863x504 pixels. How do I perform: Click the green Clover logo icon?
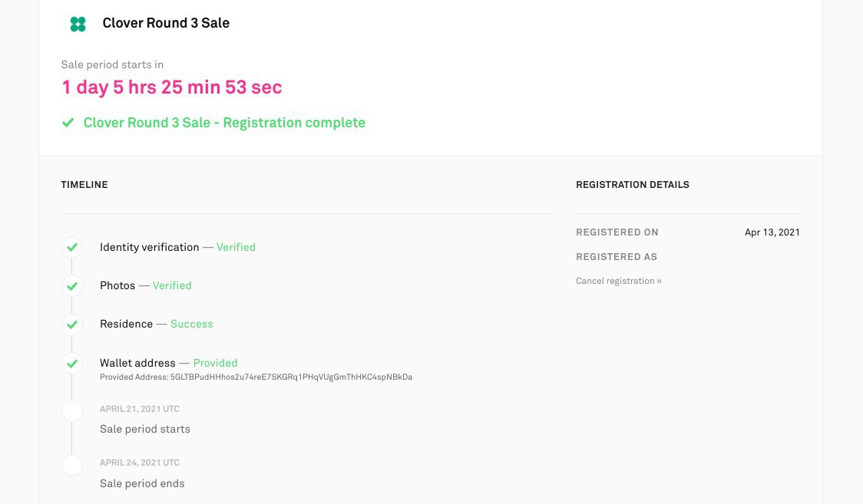[x=78, y=24]
